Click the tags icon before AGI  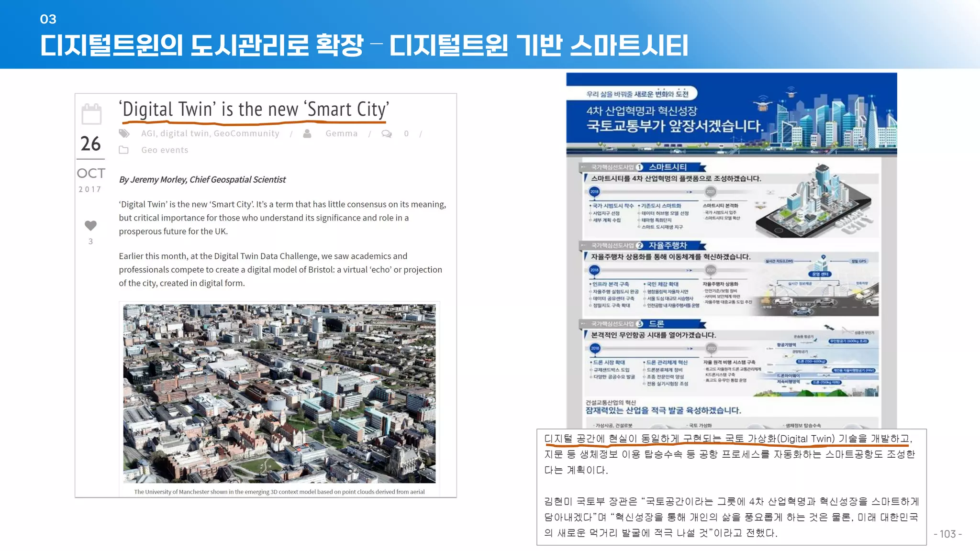click(x=124, y=133)
